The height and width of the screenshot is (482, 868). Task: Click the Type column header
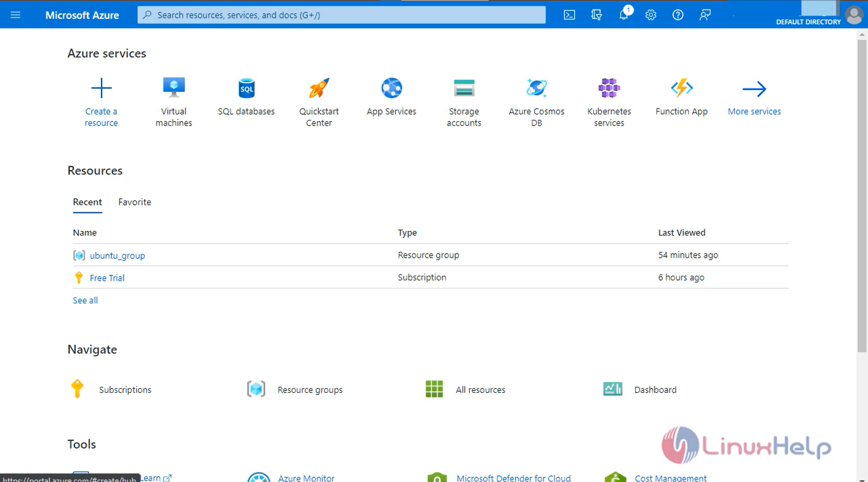tap(407, 233)
